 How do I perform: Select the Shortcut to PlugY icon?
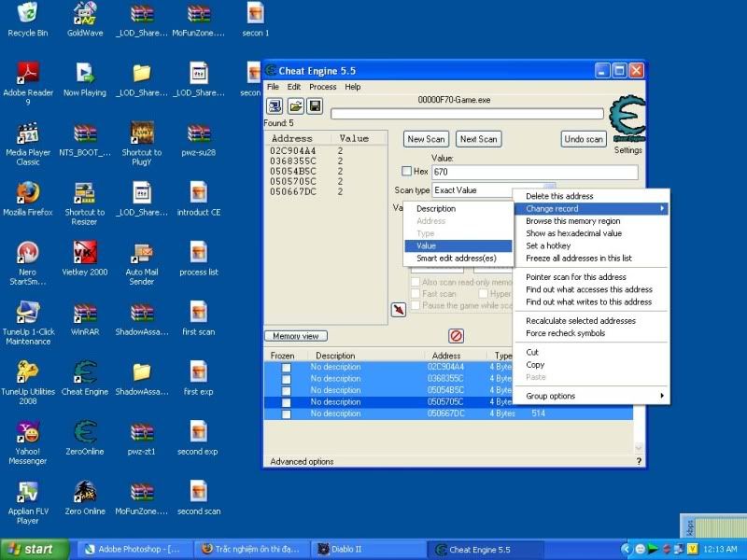click(142, 144)
